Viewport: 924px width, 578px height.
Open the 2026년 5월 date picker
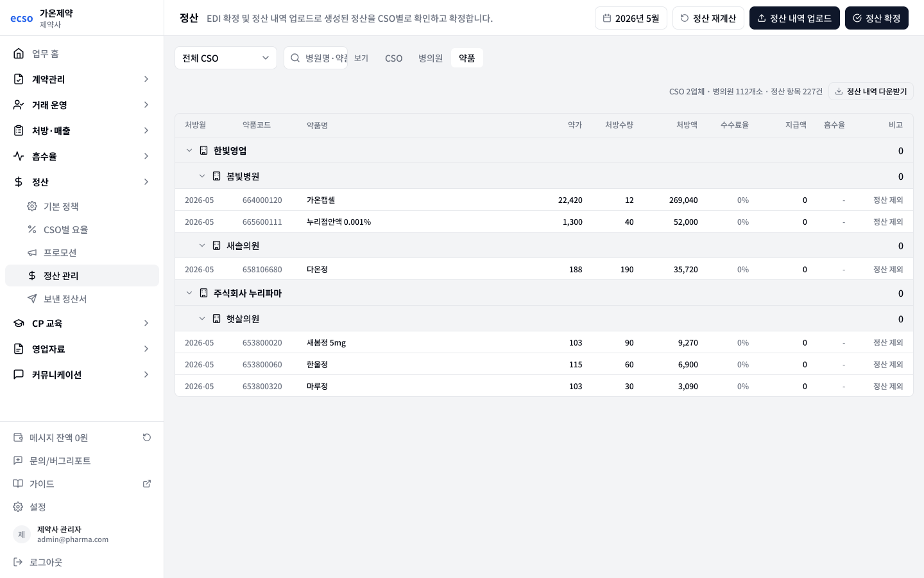click(x=631, y=18)
